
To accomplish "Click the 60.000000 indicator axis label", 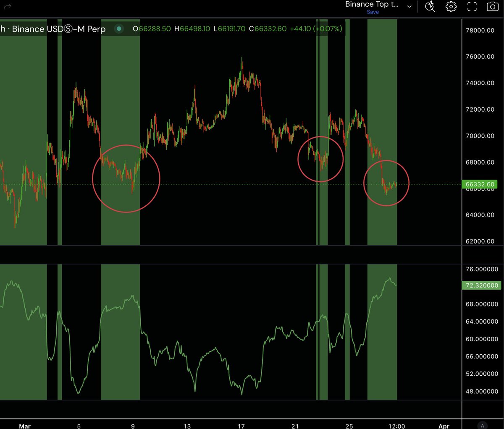I will pos(482,339).
